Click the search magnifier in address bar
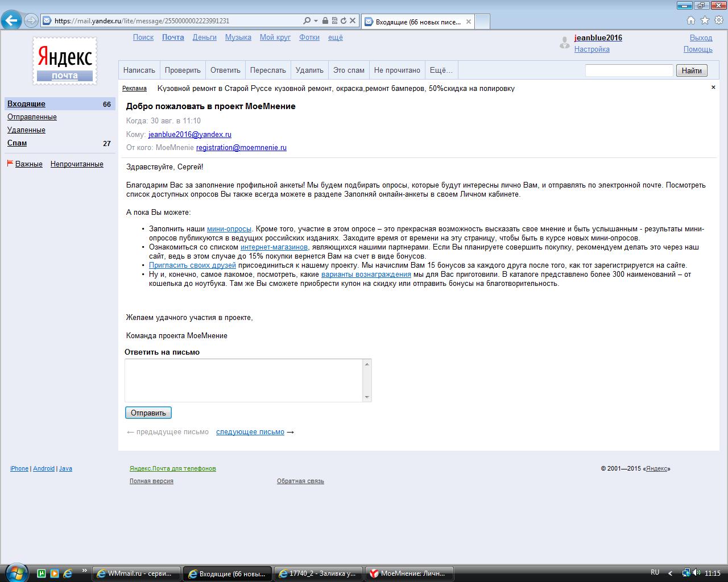This screenshot has height=582, width=728. click(307, 21)
